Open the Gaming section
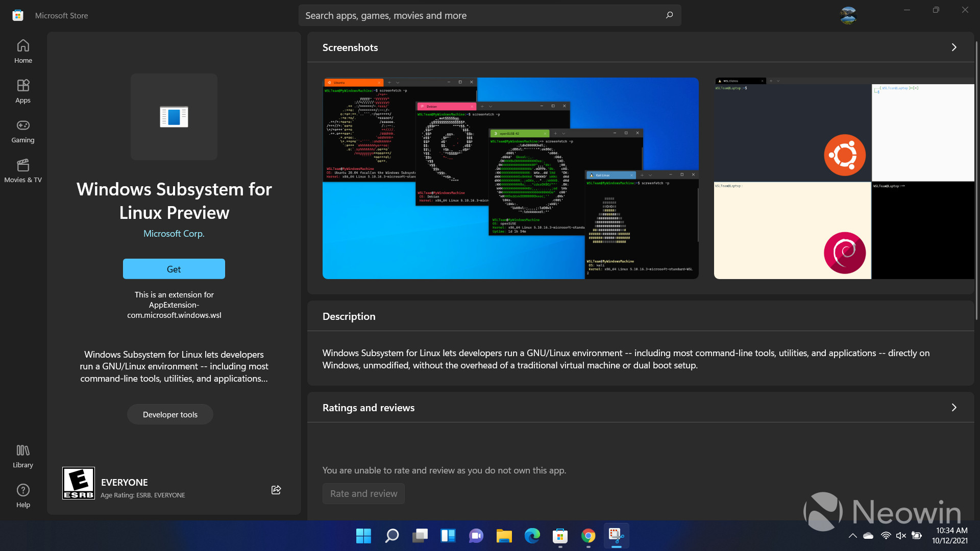 click(x=22, y=131)
